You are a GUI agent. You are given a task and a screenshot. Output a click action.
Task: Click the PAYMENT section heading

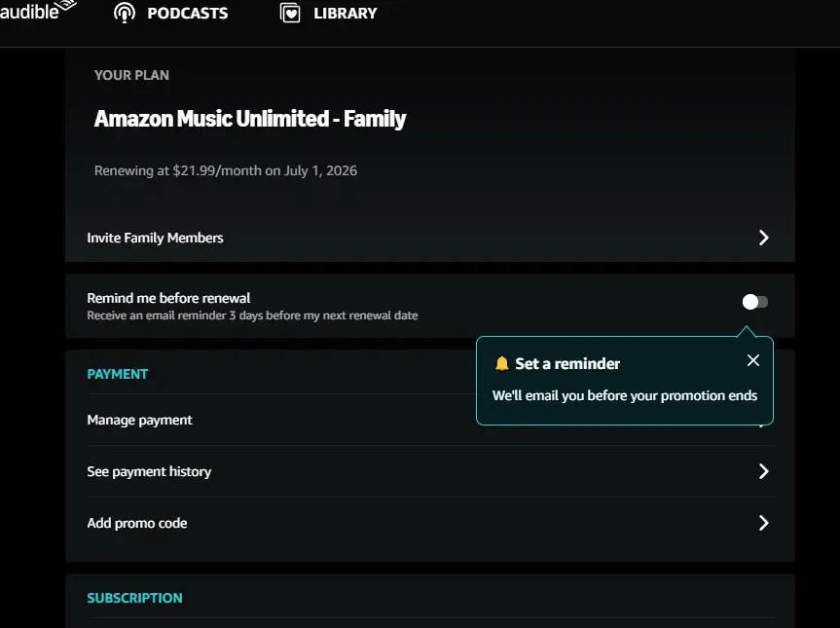tap(118, 374)
